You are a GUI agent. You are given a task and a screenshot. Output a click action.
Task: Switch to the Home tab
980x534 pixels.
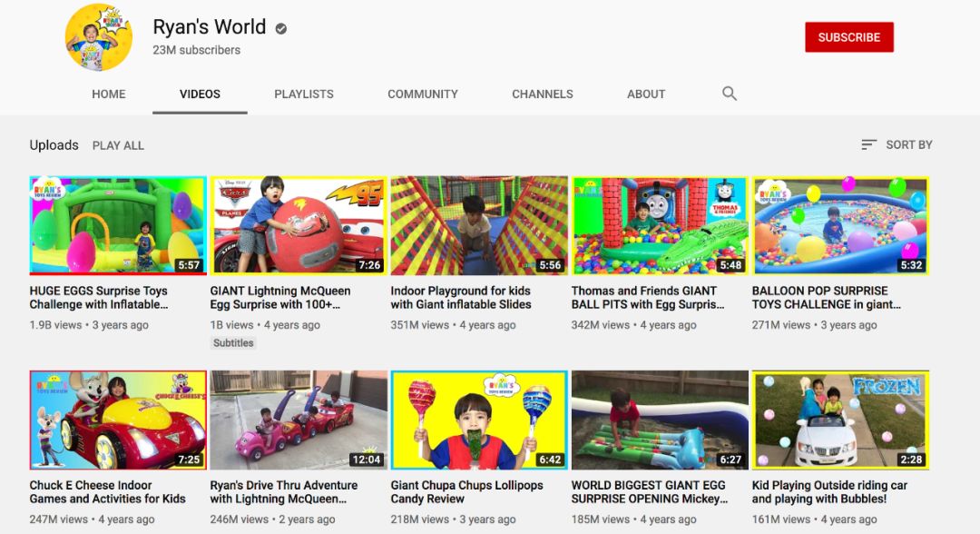pos(109,94)
